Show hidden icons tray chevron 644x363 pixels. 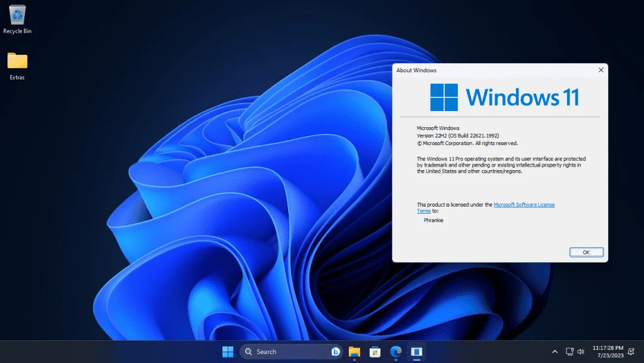555,352
